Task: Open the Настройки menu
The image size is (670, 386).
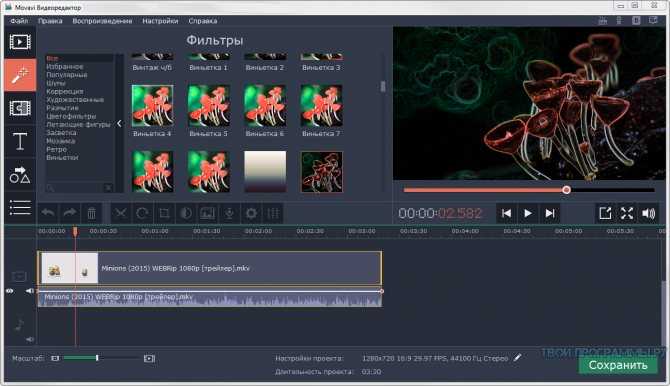Action: click(x=160, y=21)
